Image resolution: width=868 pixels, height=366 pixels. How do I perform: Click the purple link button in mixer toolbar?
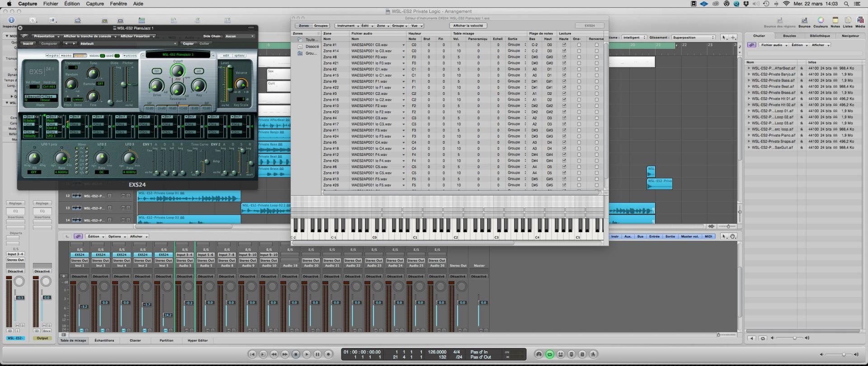pos(78,236)
